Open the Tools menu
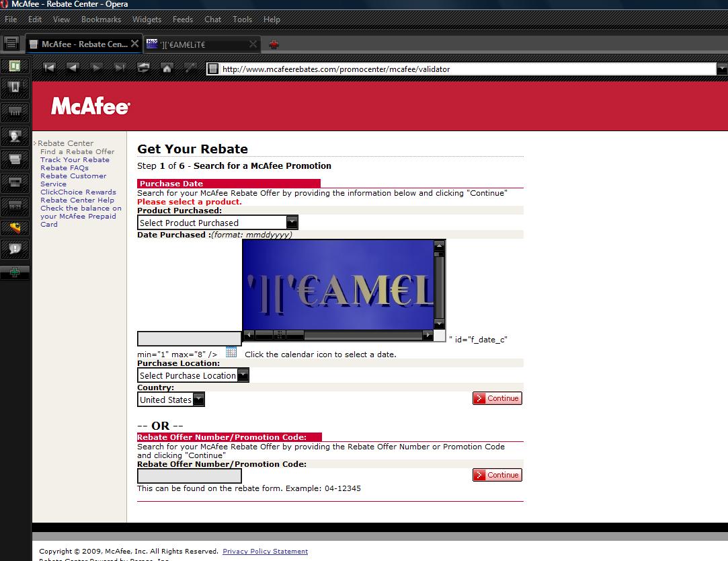The height and width of the screenshot is (561, 728). click(x=243, y=20)
